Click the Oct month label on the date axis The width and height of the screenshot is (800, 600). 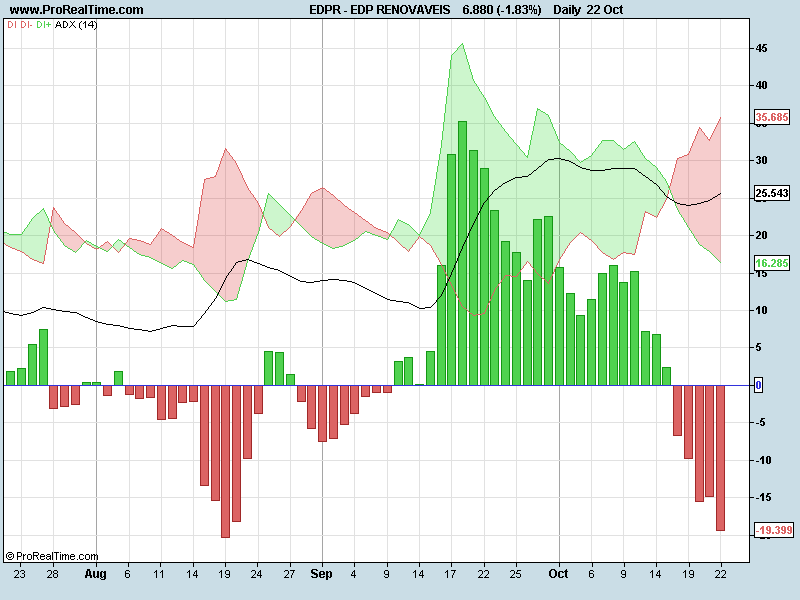[x=558, y=574]
